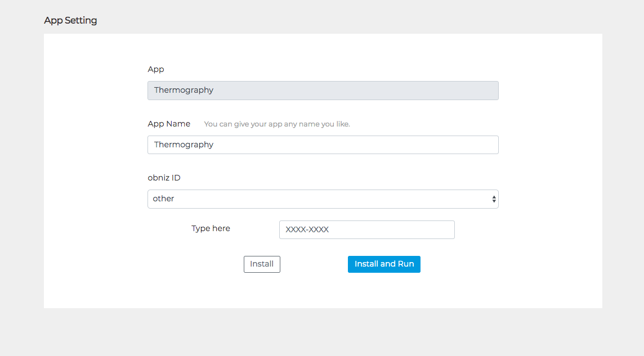644x356 pixels.
Task: Click the Install button
Action: (262, 264)
